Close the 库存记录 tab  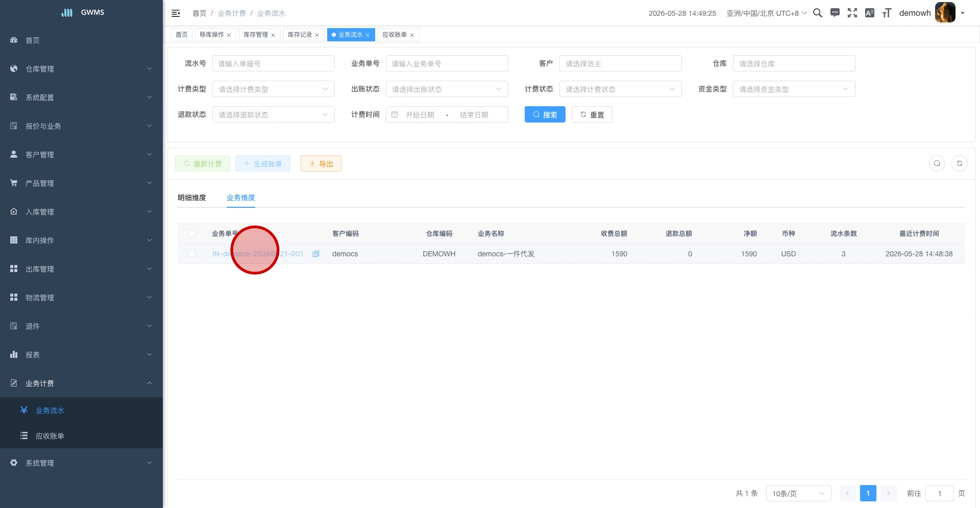317,35
